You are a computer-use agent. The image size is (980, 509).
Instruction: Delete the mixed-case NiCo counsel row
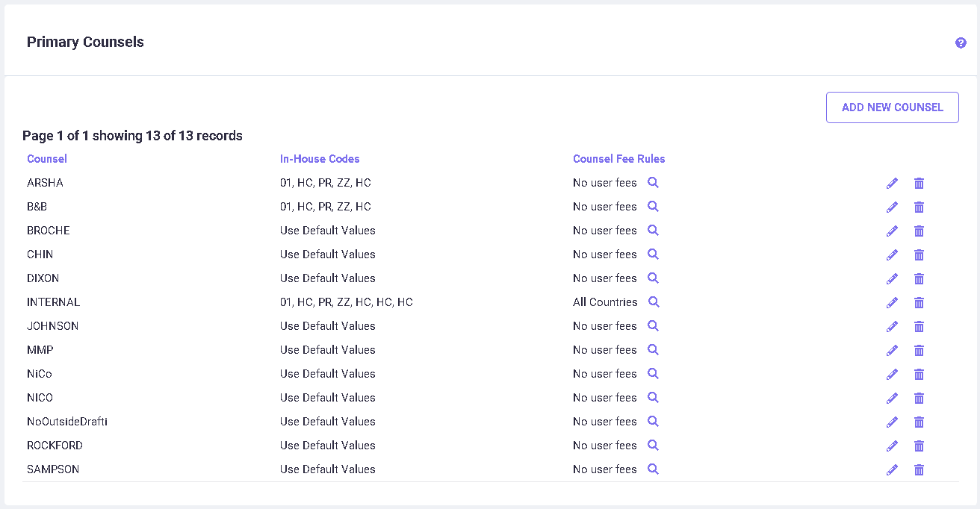point(919,375)
